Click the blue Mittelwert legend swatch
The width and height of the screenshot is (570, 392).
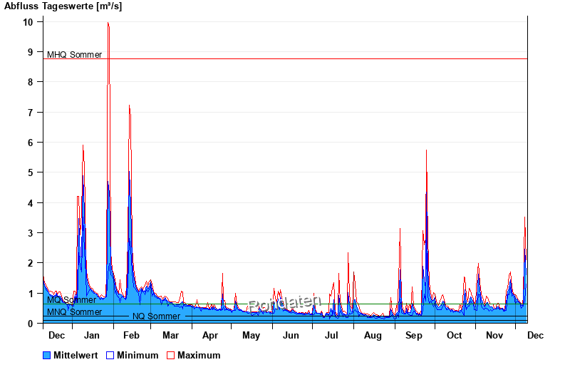point(47,355)
